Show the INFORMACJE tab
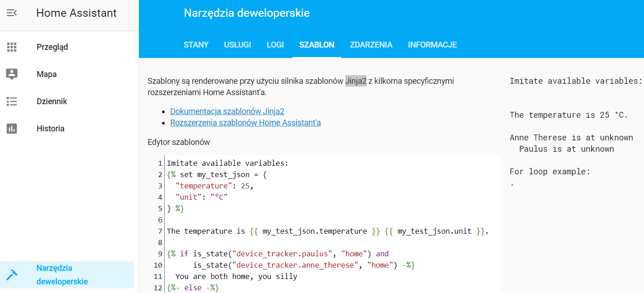The width and height of the screenshot is (644, 293). pyautogui.click(x=432, y=45)
